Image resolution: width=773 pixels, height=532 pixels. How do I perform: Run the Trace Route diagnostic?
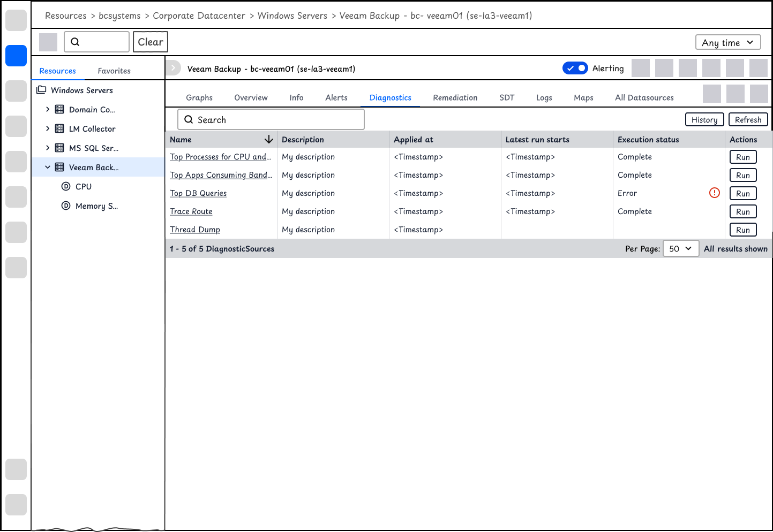click(743, 211)
